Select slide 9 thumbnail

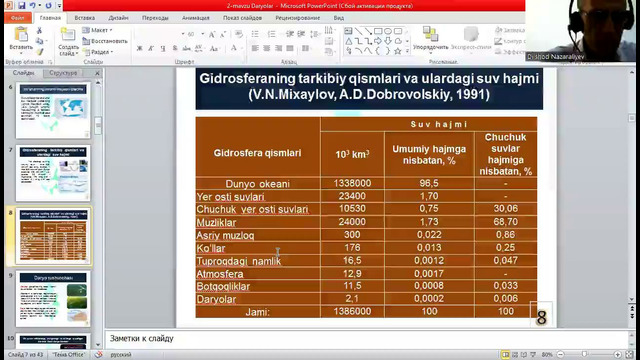point(53,298)
